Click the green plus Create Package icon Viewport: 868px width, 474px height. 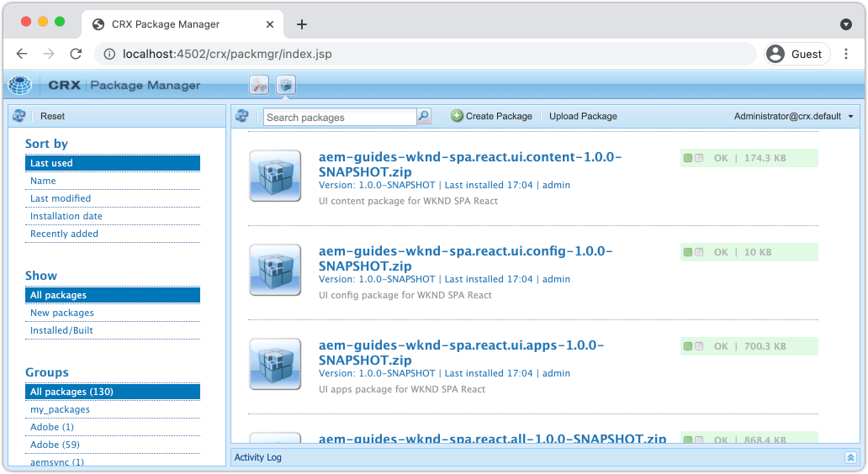pyautogui.click(x=457, y=116)
